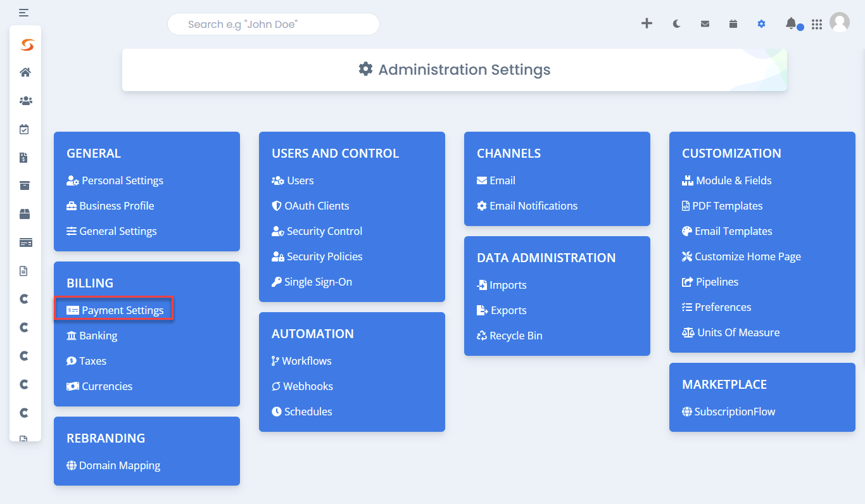The height and width of the screenshot is (504, 865).
Task: Open Customize Home Page
Action: coord(742,256)
